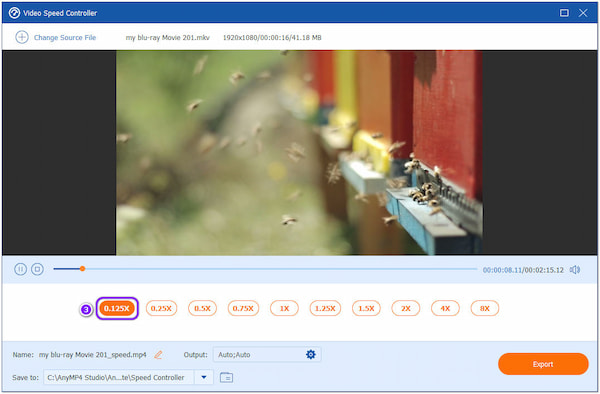Select 0.5X speed

click(202, 308)
